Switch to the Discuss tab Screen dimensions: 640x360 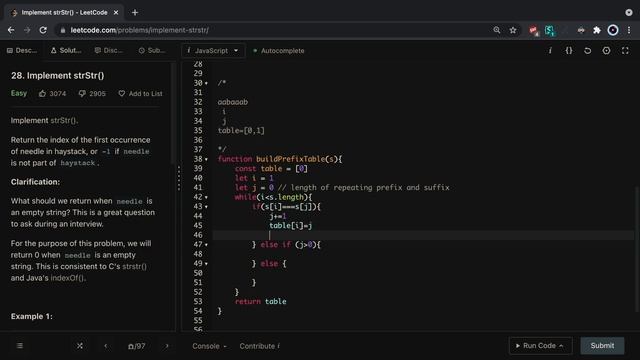109,51
